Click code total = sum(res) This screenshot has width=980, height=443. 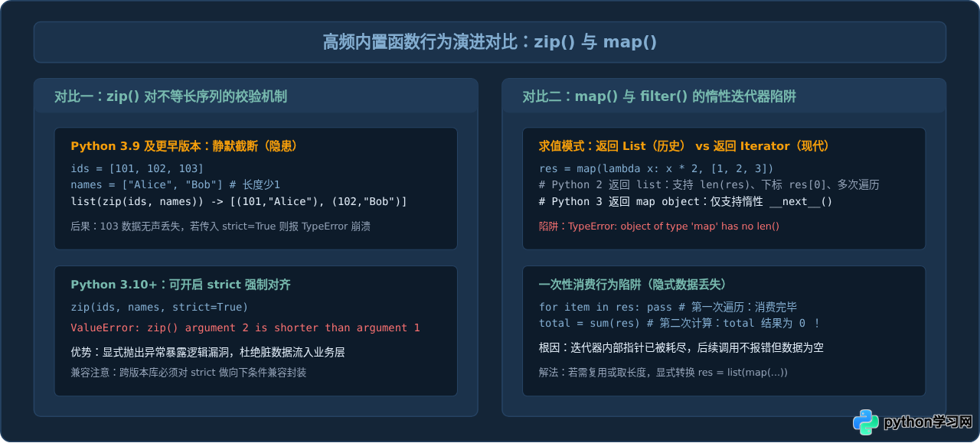point(680,324)
